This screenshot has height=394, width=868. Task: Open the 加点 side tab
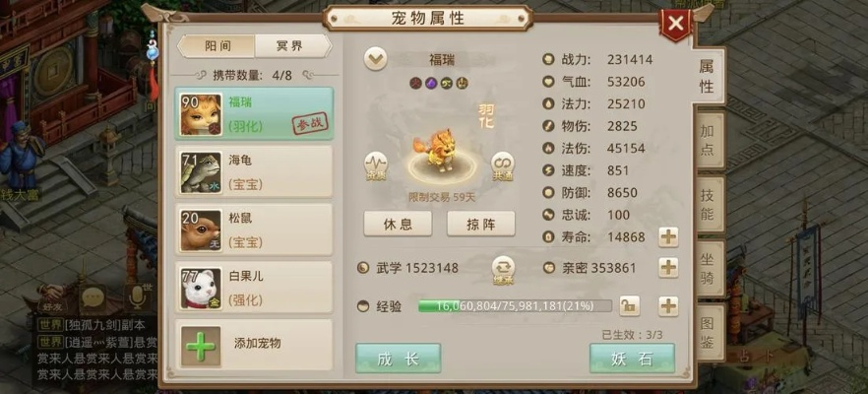[708, 140]
